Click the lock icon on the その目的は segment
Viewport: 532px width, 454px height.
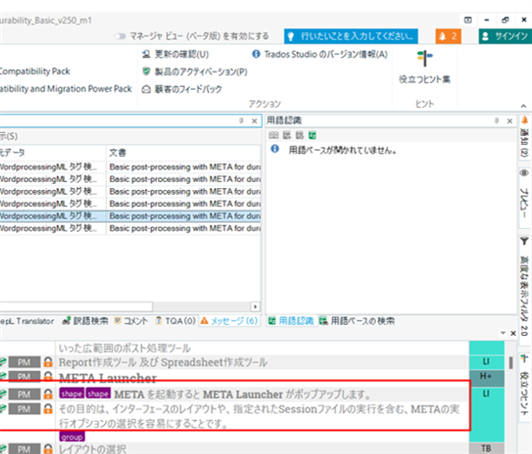(48, 409)
